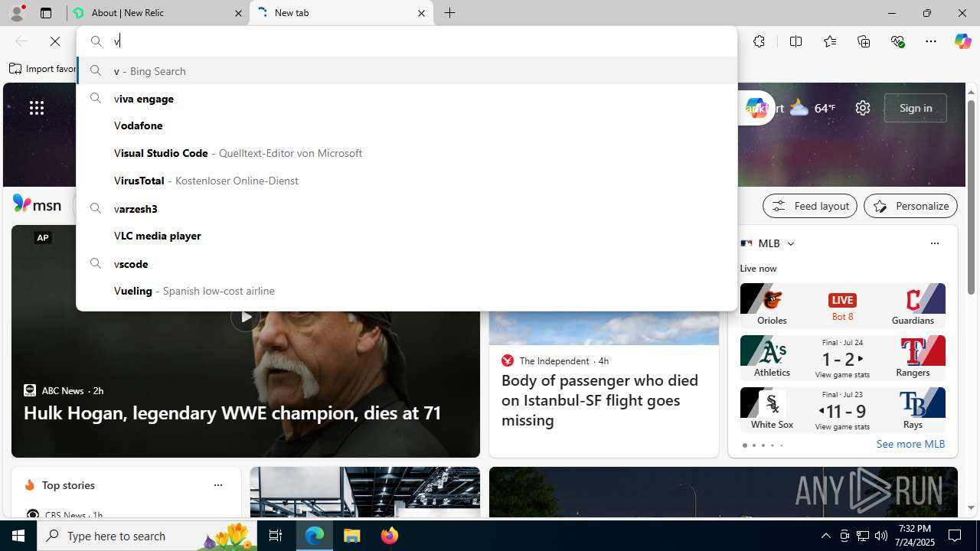The width and height of the screenshot is (980, 551).
Task: Open Hulk Hogan WWE champion headline
Action: tap(232, 412)
